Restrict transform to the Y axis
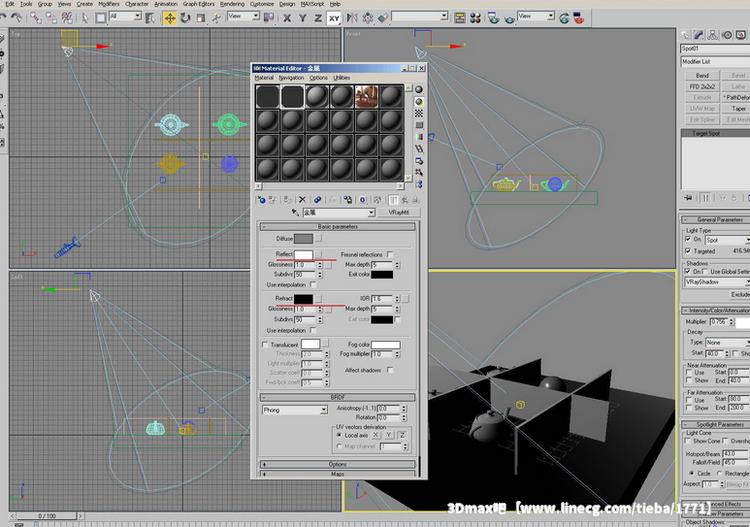750x527 pixels. click(302, 18)
